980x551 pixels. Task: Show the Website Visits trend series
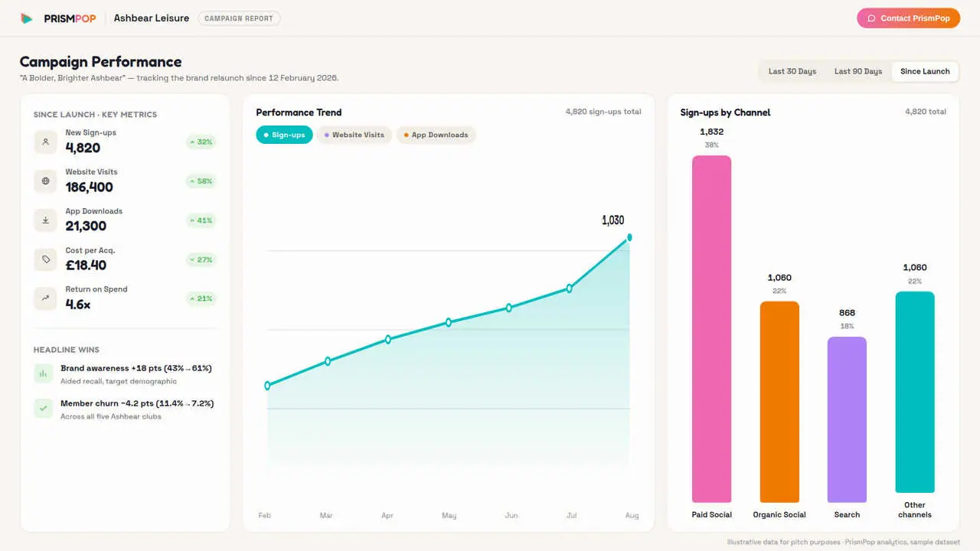[354, 135]
